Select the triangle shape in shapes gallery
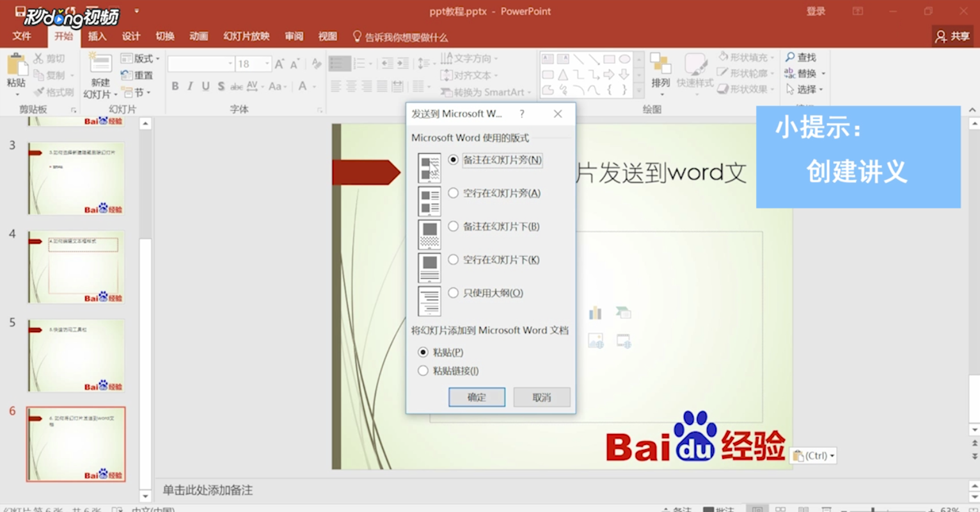The height and width of the screenshot is (512, 980). (563, 75)
